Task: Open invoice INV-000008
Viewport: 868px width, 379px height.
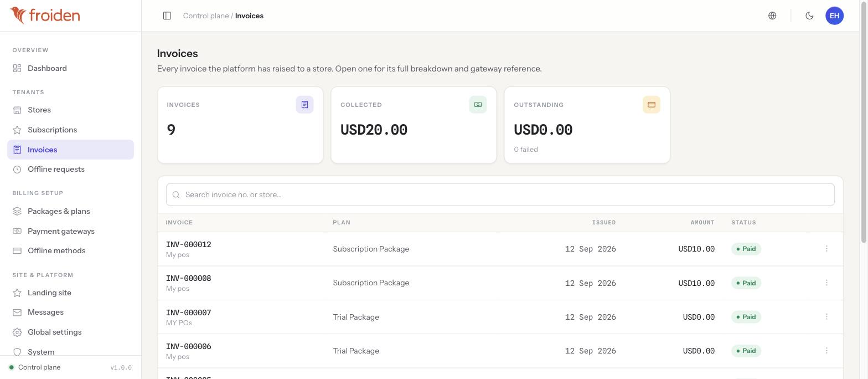Action: 188,278
